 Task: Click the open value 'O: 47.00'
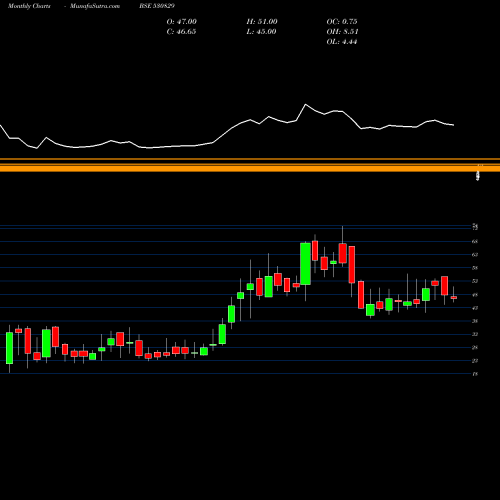(182, 22)
